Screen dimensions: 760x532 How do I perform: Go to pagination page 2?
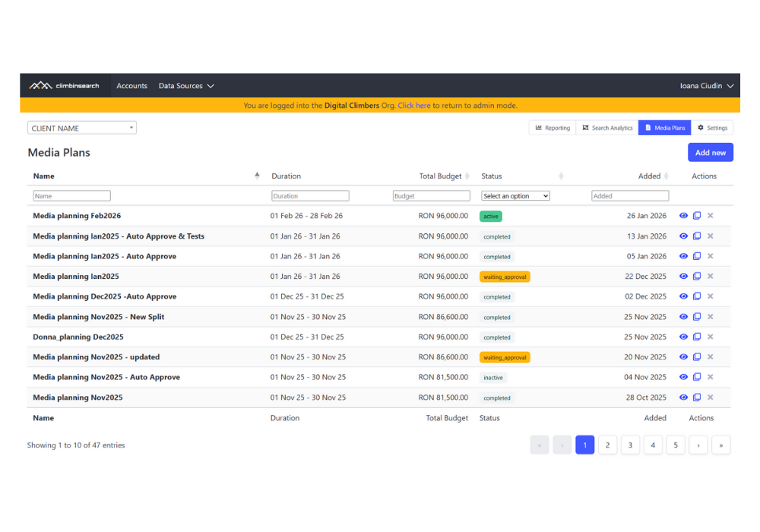pos(608,445)
